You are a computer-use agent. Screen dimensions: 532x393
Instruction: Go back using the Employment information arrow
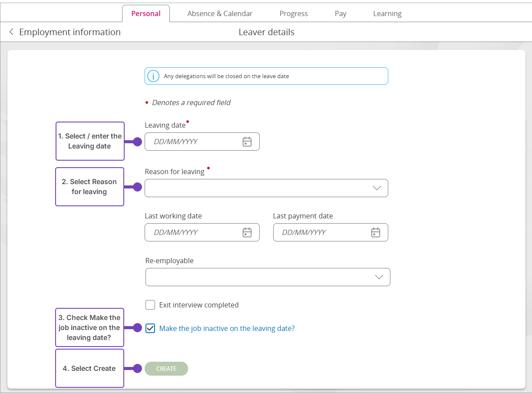[x=11, y=32]
